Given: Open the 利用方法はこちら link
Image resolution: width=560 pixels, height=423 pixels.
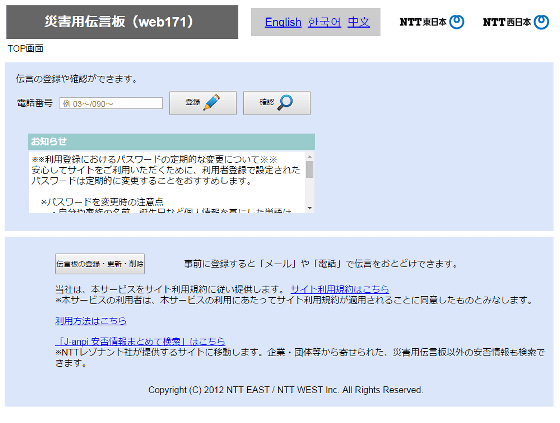Looking at the screenshot, I should (91, 321).
